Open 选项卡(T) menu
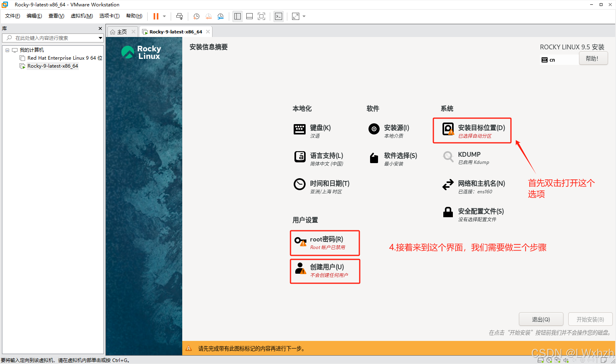 tap(109, 16)
